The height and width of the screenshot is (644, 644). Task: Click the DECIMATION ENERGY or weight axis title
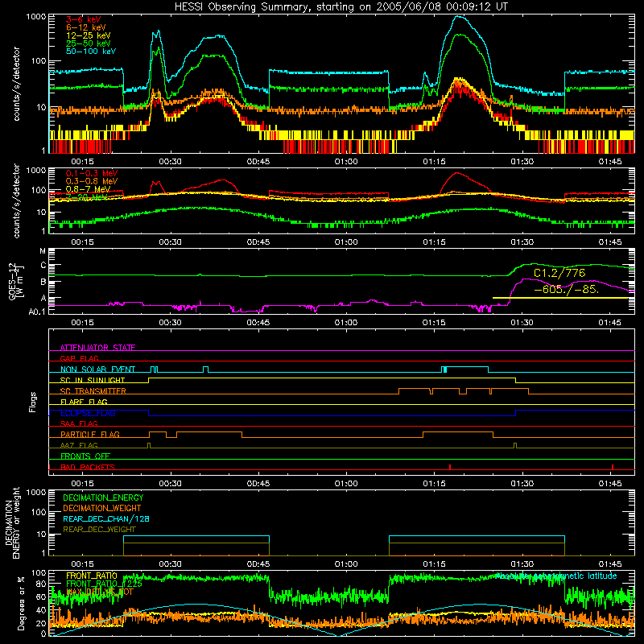click(12, 522)
